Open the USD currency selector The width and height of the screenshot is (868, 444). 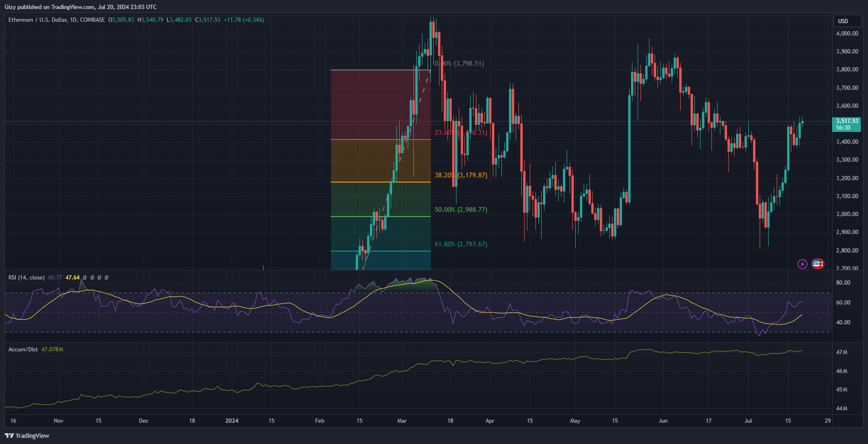coord(847,21)
